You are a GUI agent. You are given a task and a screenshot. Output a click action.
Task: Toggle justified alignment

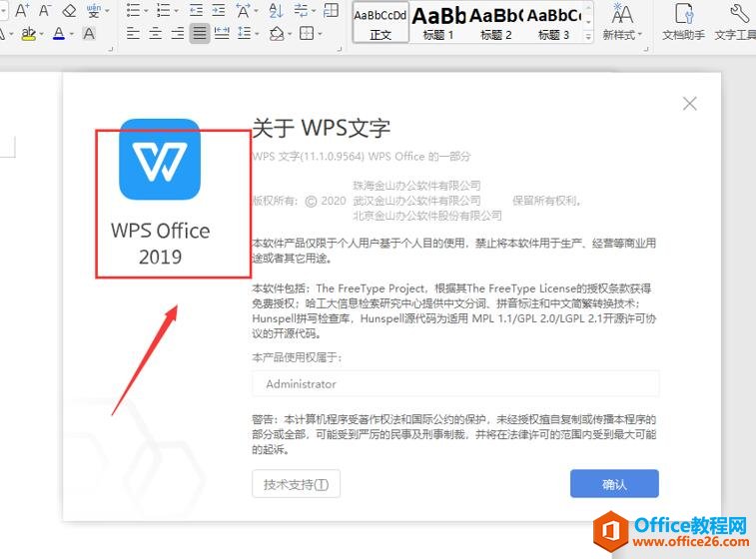click(x=199, y=34)
